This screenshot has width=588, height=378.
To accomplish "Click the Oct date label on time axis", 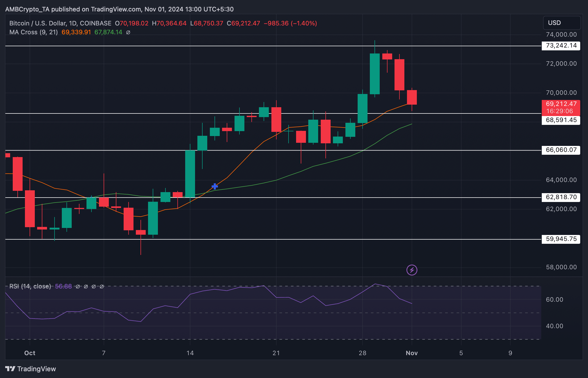I will (x=30, y=353).
